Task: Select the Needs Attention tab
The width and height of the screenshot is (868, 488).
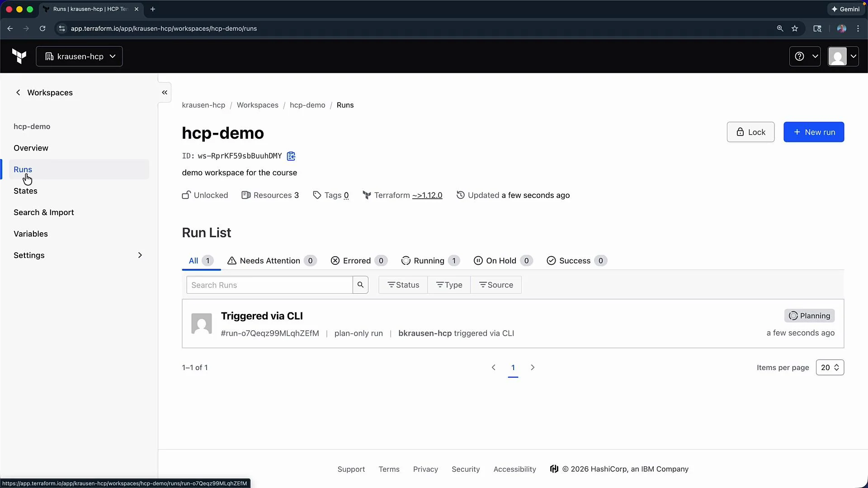Action: click(272, 261)
